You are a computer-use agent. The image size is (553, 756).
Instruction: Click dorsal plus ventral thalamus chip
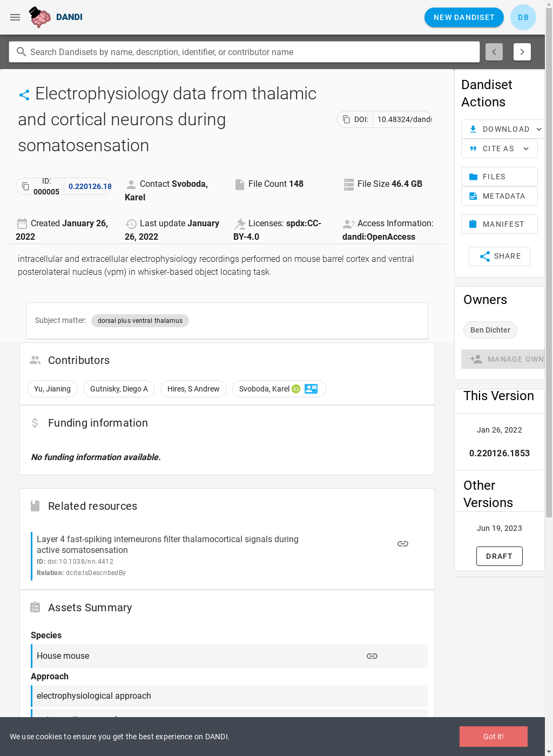pyautogui.click(x=140, y=321)
